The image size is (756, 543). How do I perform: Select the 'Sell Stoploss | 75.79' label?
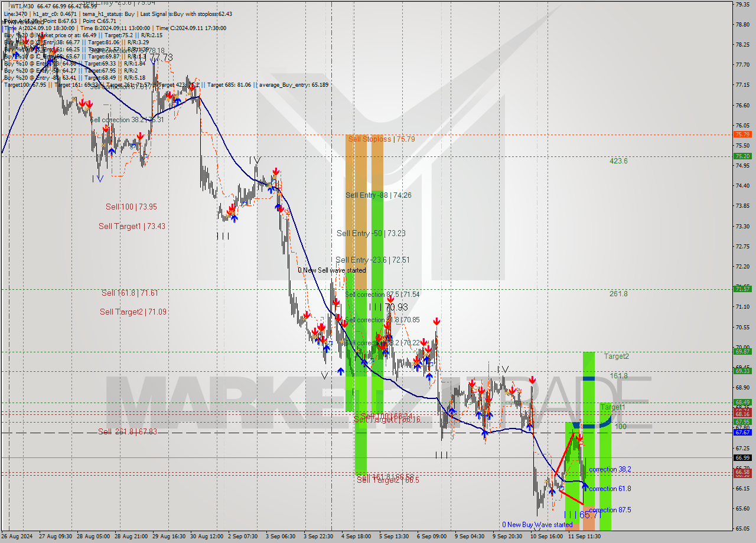[382, 139]
